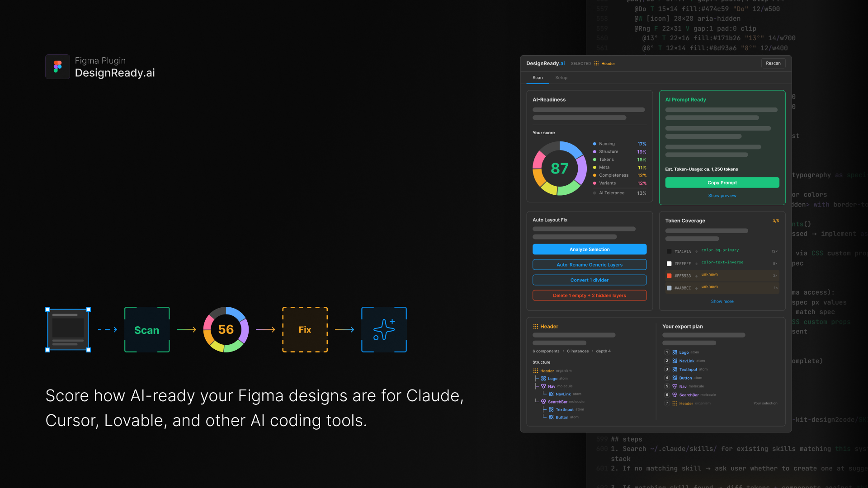Click Auto-Rename Generic Layers button
This screenshot has width=868, height=488.
point(590,265)
